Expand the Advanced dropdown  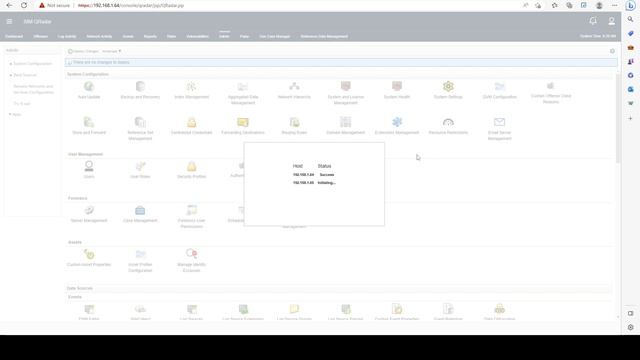point(111,51)
